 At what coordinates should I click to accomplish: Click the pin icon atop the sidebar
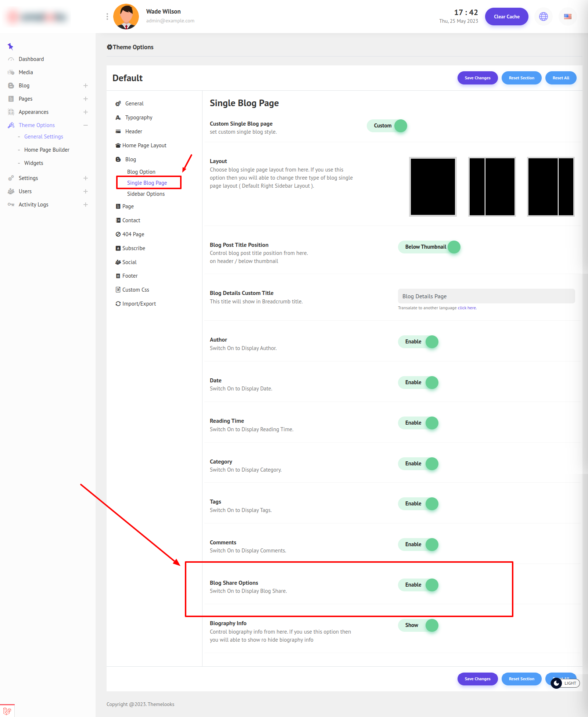(10, 46)
